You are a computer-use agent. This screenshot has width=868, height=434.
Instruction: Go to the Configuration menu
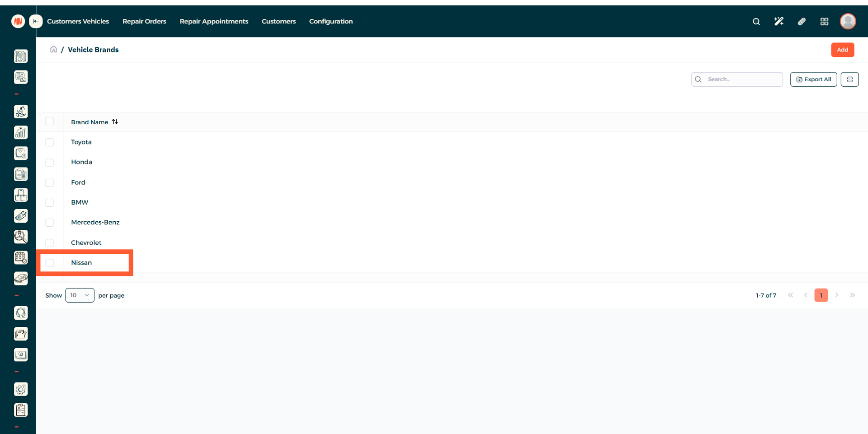330,21
